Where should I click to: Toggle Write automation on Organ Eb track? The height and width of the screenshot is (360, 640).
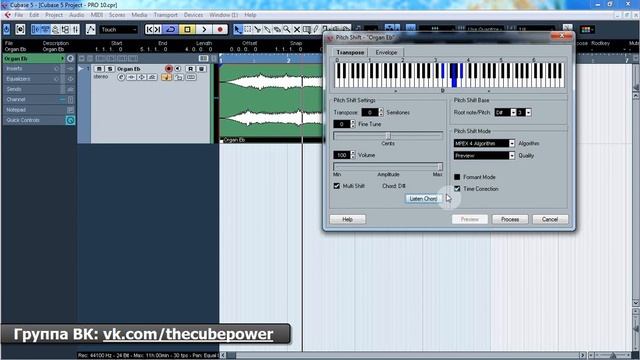click(201, 69)
